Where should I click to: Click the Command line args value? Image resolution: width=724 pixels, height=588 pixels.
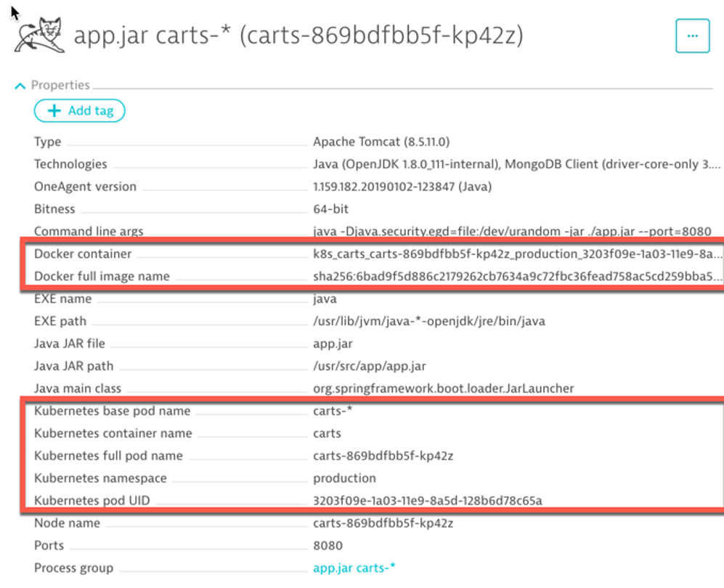pos(512,232)
